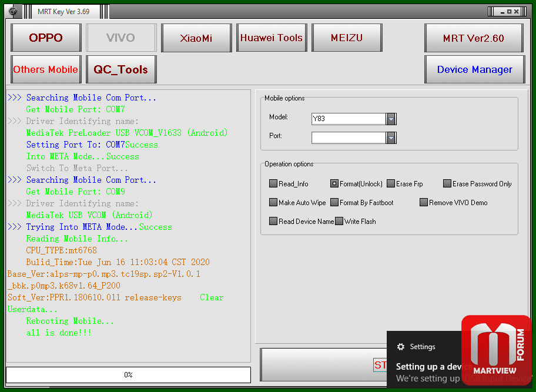Click the MRT Key app icon in title bar

(13, 11)
